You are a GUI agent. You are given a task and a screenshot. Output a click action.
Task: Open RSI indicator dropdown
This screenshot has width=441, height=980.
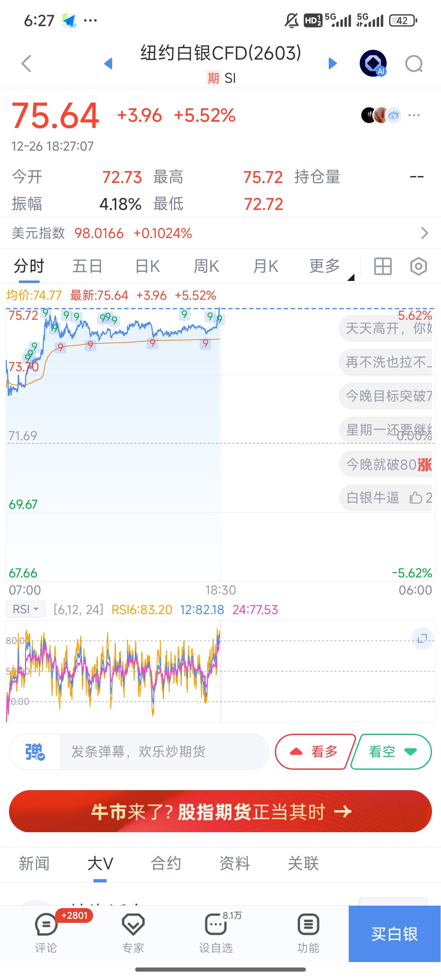pyautogui.click(x=26, y=609)
